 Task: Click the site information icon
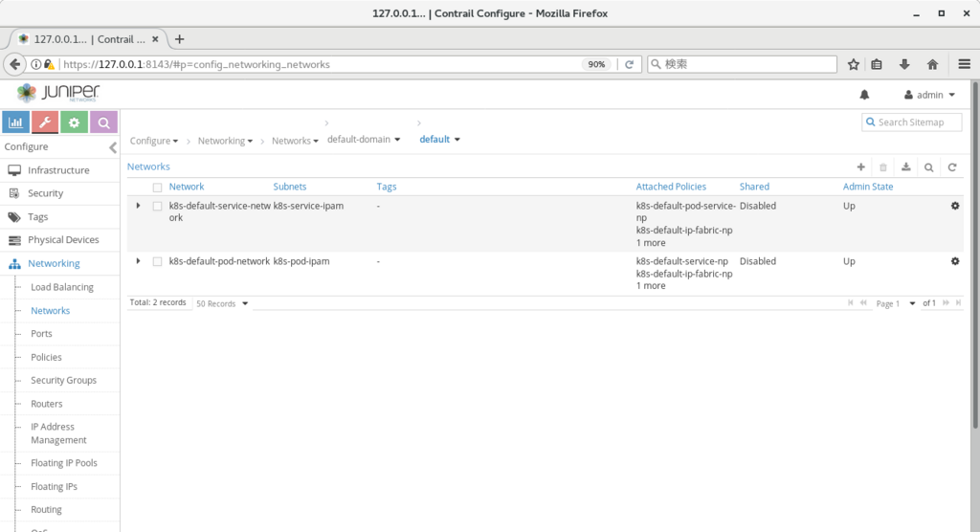[x=35, y=64]
